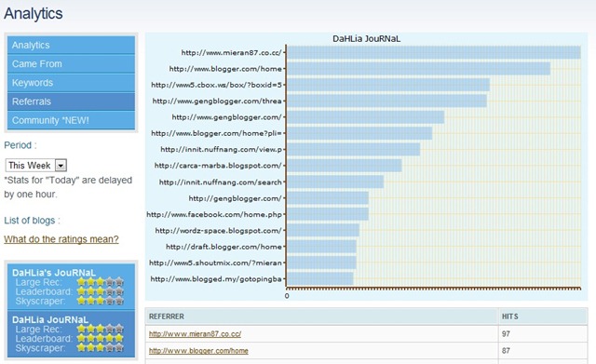596x364 pixels.
Task: Select the DaHLia's JouRNaL blog card
Action: [x=71, y=287]
